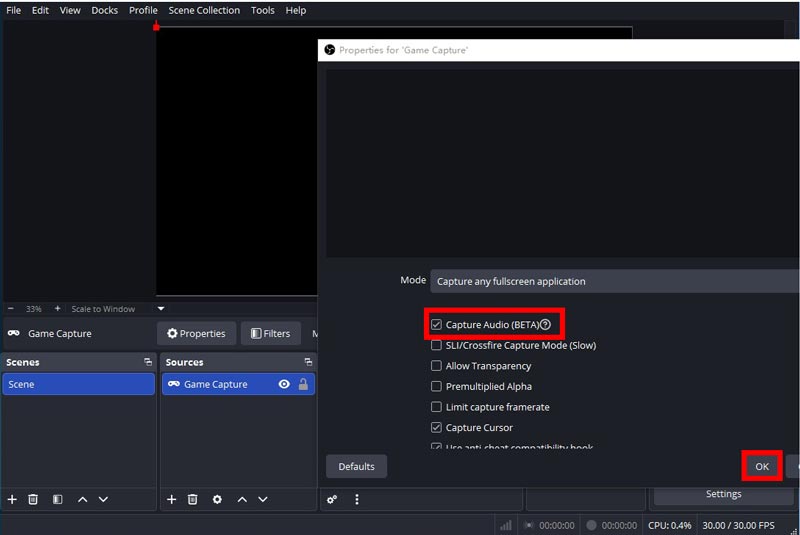Click the OBS logo in Properties dialog
Viewport: 800px width, 535px height.
pyautogui.click(x=330, y=49)
